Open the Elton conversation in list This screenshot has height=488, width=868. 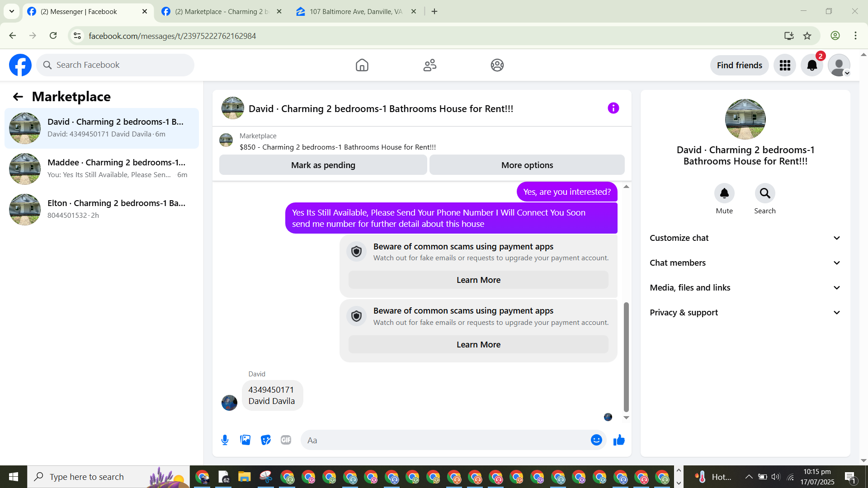[x=102, y=210]
